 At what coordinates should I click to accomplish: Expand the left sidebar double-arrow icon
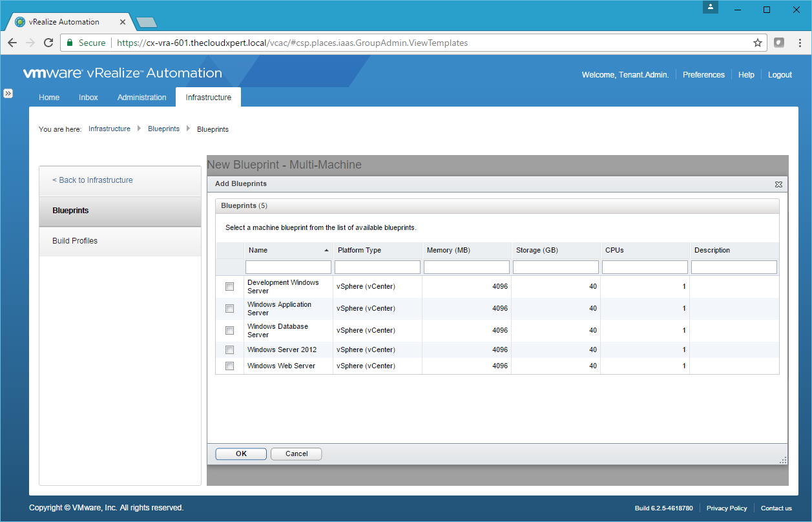(8, 93)
